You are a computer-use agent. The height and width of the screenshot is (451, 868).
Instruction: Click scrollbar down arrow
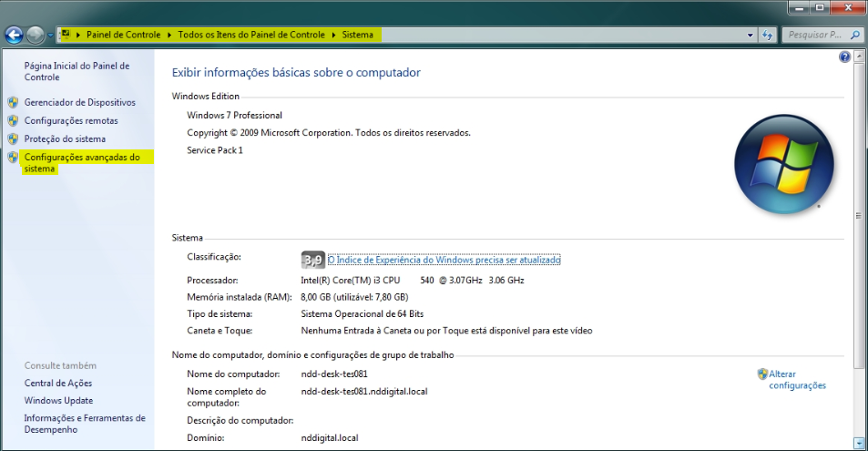[859, 443]
